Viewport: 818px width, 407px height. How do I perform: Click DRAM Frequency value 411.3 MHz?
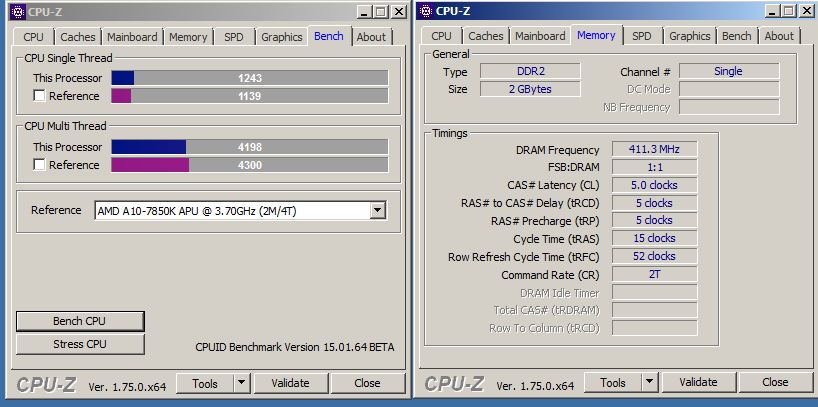click(x=654, y=149)
